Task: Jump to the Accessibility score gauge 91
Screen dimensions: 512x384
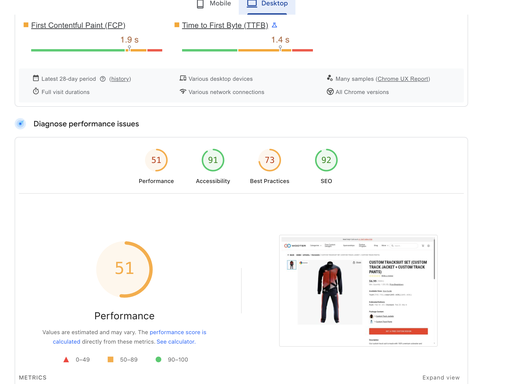Action: pos(213,166)
